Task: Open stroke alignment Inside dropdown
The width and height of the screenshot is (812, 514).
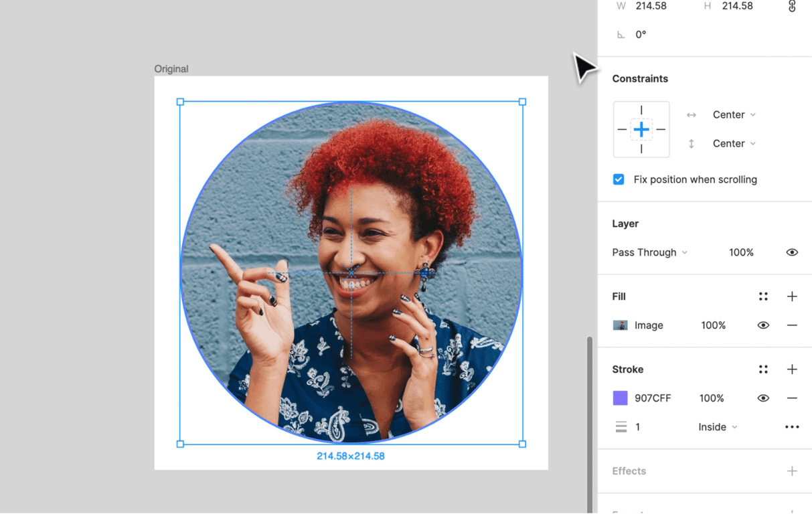Action: [x=718, y=427]
